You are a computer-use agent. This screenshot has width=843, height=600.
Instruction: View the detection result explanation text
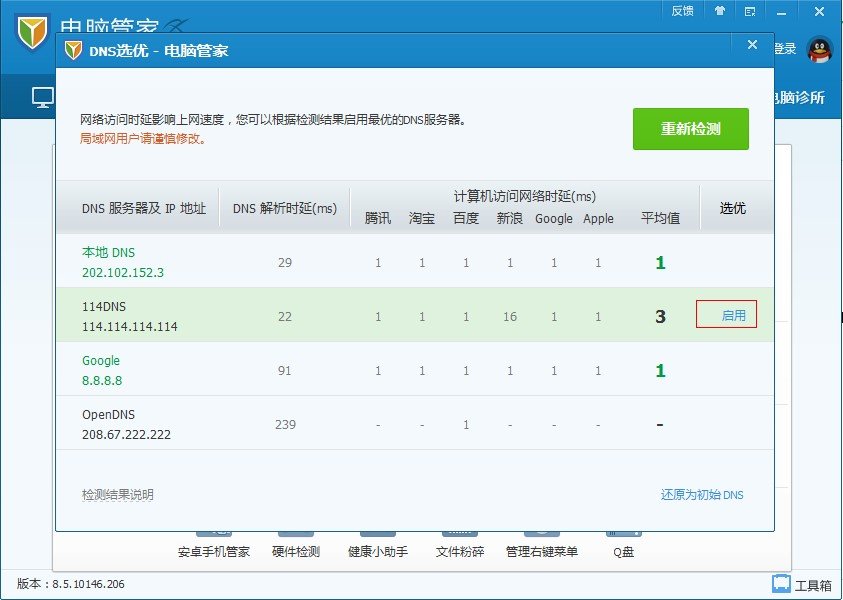(x=117, y=494)
